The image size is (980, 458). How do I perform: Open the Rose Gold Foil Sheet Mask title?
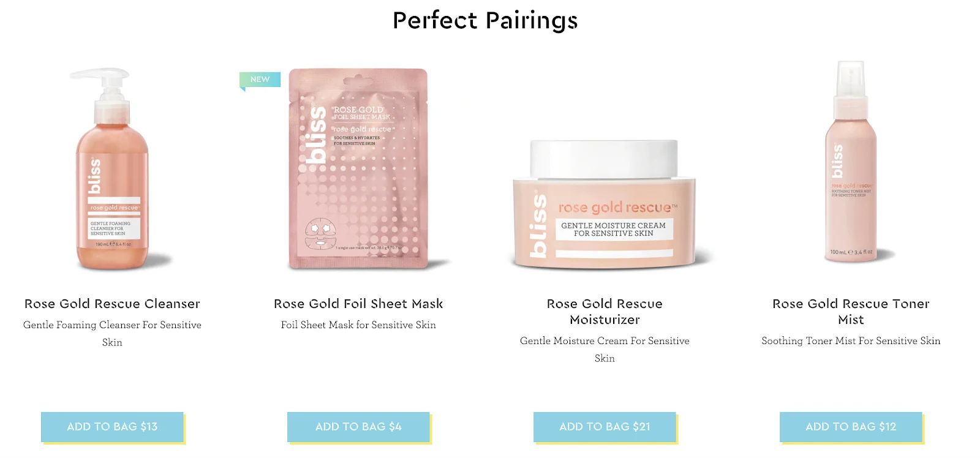click(x=358, y=304)
